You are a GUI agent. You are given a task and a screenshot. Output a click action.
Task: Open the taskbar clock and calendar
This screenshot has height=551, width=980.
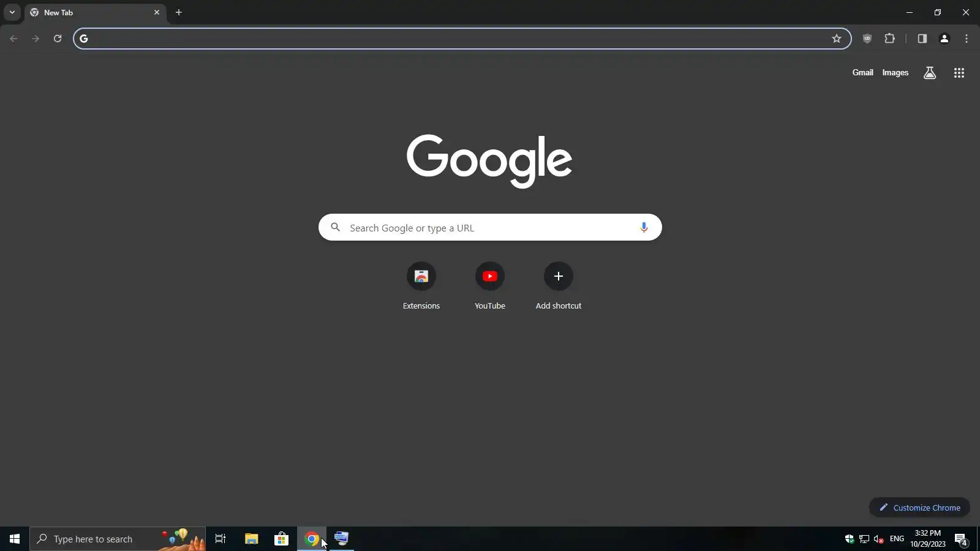tap(927, 539)
